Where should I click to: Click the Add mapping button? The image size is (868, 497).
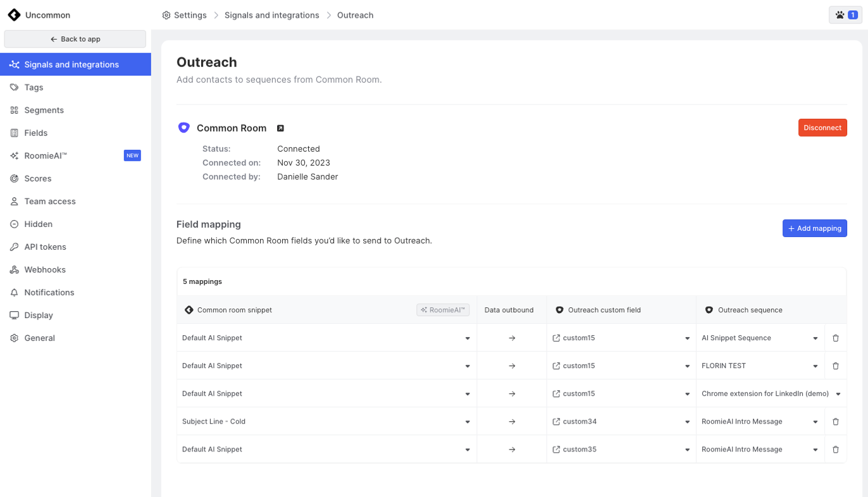pos(814,228)
